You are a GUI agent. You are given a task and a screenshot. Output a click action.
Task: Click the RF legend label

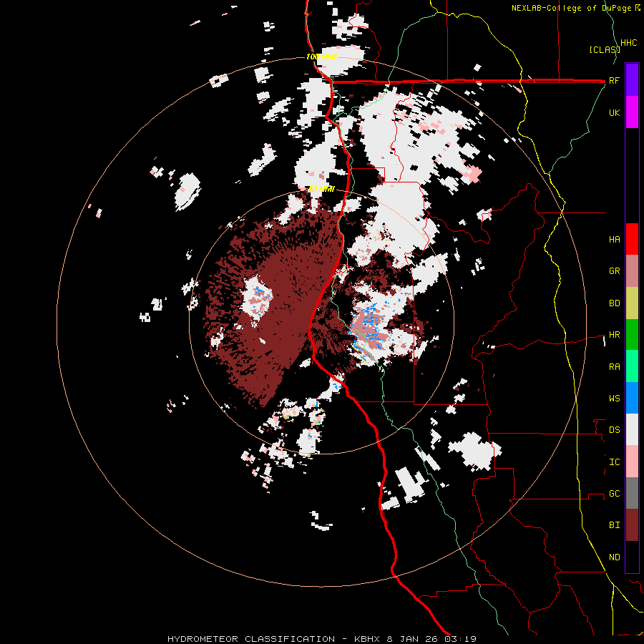[614, 81]
